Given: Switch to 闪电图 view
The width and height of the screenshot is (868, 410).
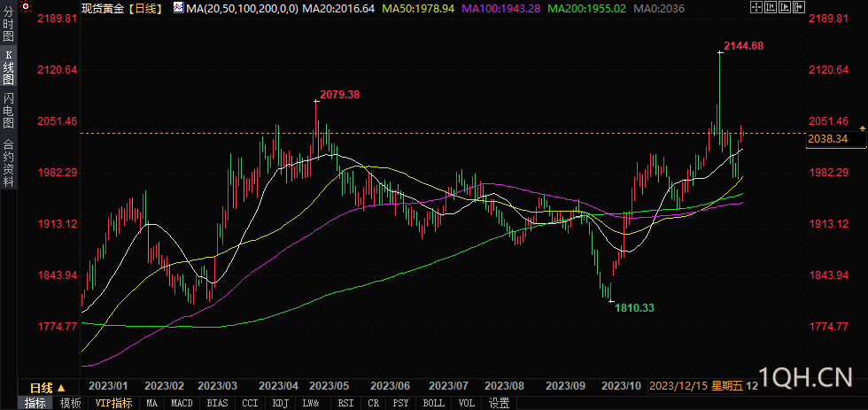Looking at the screenshot, I should [x=9, y=112].
